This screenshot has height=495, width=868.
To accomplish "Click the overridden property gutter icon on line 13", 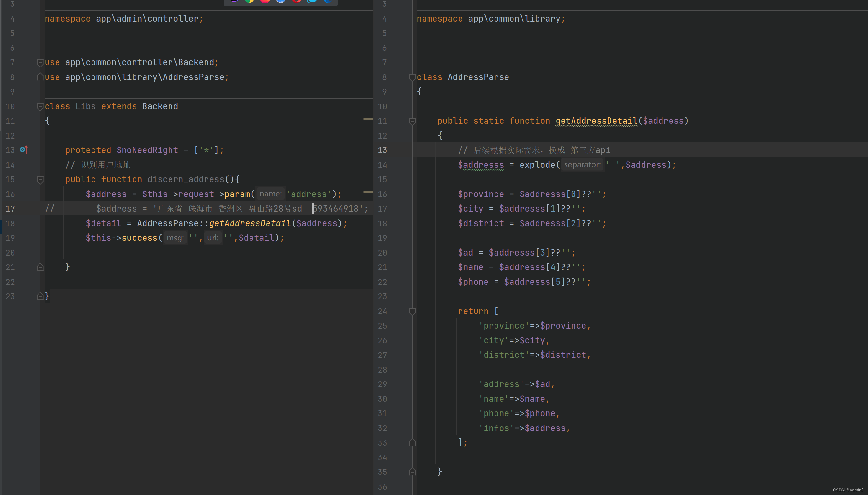I will pos(23,149).
